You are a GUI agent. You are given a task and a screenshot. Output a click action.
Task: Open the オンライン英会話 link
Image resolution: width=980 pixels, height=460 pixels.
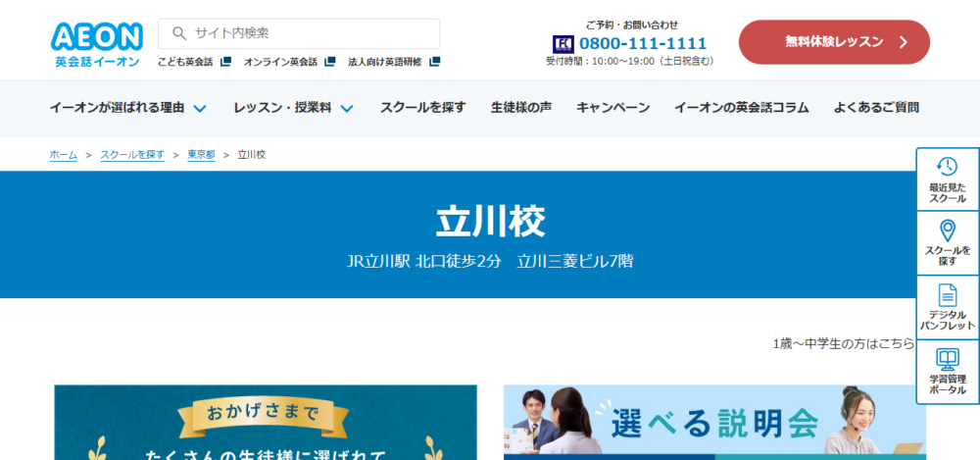280,62
